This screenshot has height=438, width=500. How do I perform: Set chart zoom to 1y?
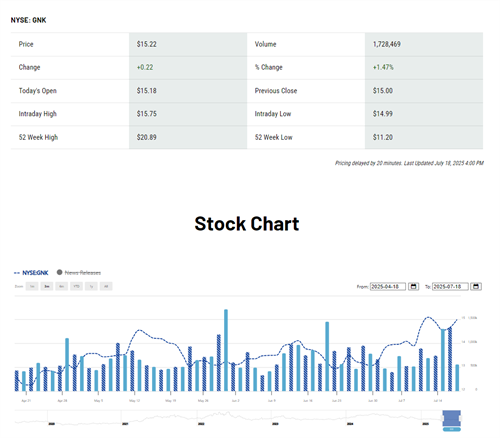pos(91,286)
